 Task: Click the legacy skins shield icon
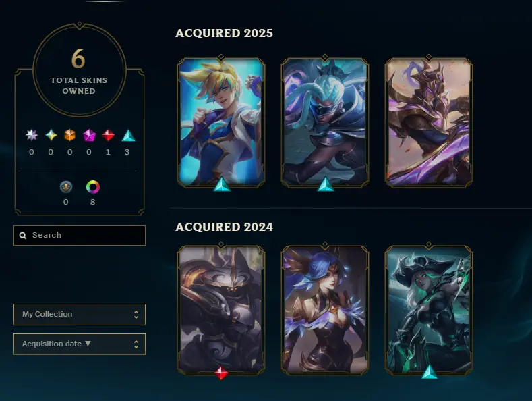pyautogui.click(x=66, y=187)
